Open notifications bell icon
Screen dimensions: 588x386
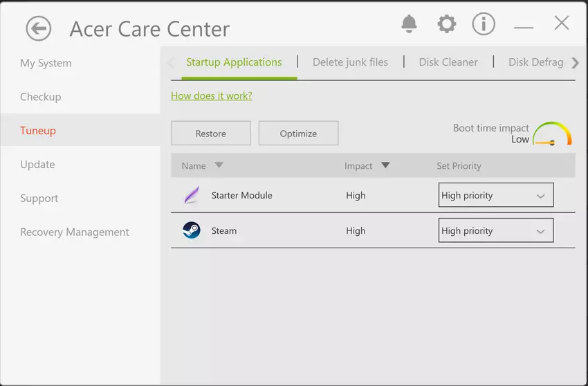coord(409,24)
